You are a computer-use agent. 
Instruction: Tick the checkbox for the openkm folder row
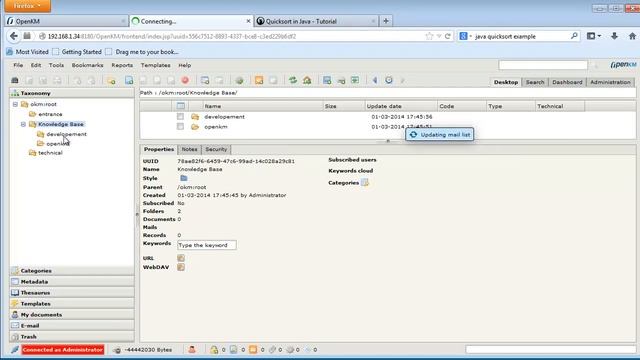point(180,127)
